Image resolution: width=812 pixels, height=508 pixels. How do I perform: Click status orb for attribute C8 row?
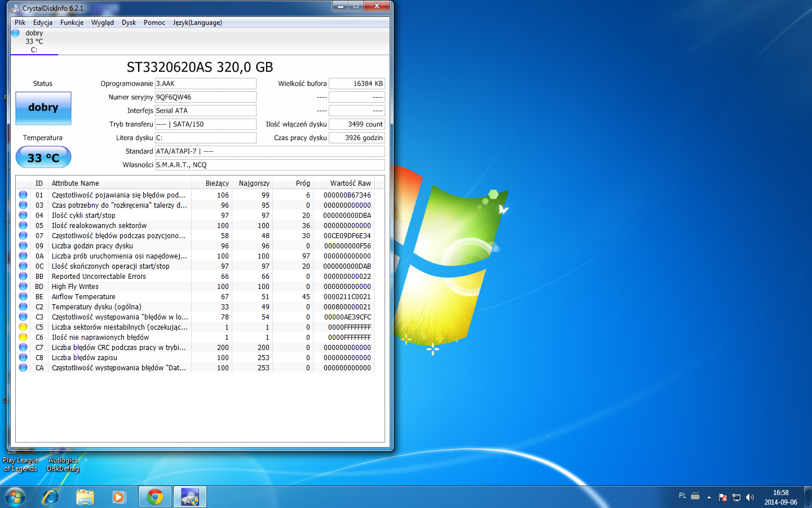23,357
